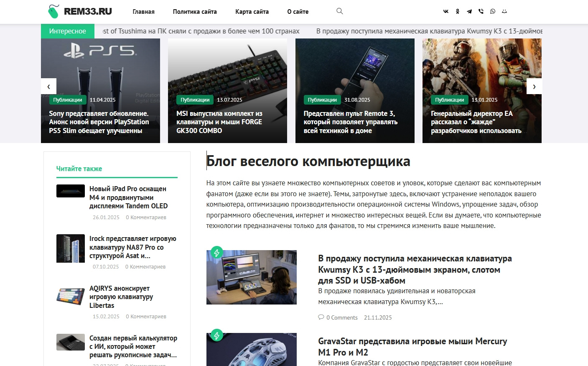Click the GravaStar mouse article thumbnail
Image resolution: width=588 pixels, height=366 pixels.
(x=252, y=349)
